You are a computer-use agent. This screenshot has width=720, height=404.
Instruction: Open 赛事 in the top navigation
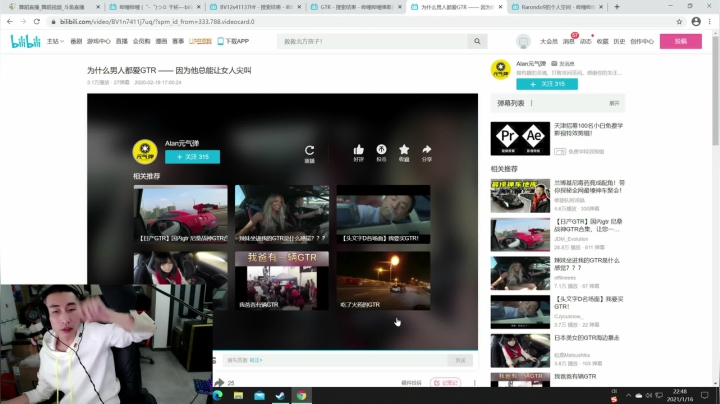pos(178,41)
